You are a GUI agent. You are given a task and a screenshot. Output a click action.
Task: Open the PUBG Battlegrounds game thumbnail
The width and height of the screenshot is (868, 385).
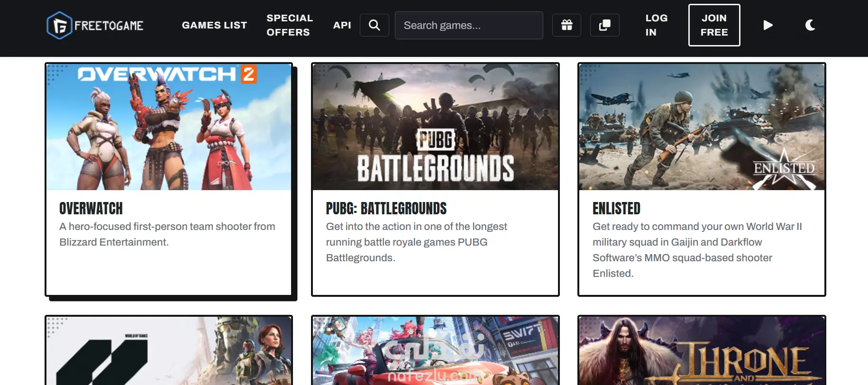(x=435, y=127)
